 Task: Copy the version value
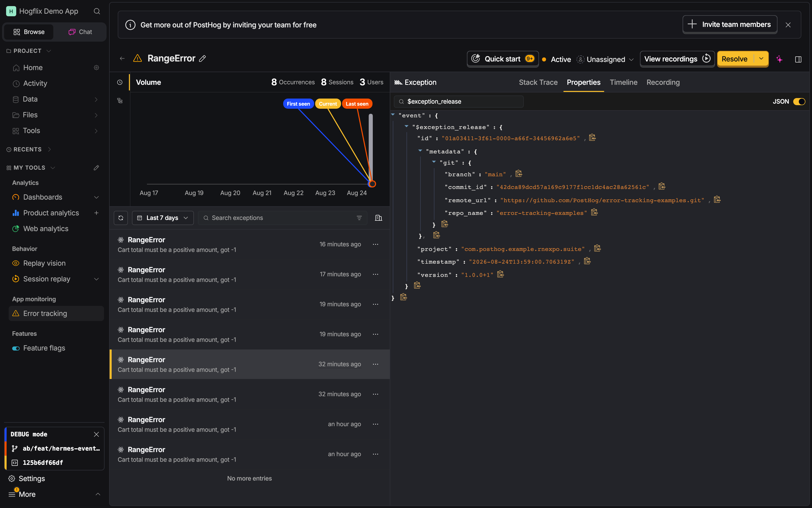point(500,274)
